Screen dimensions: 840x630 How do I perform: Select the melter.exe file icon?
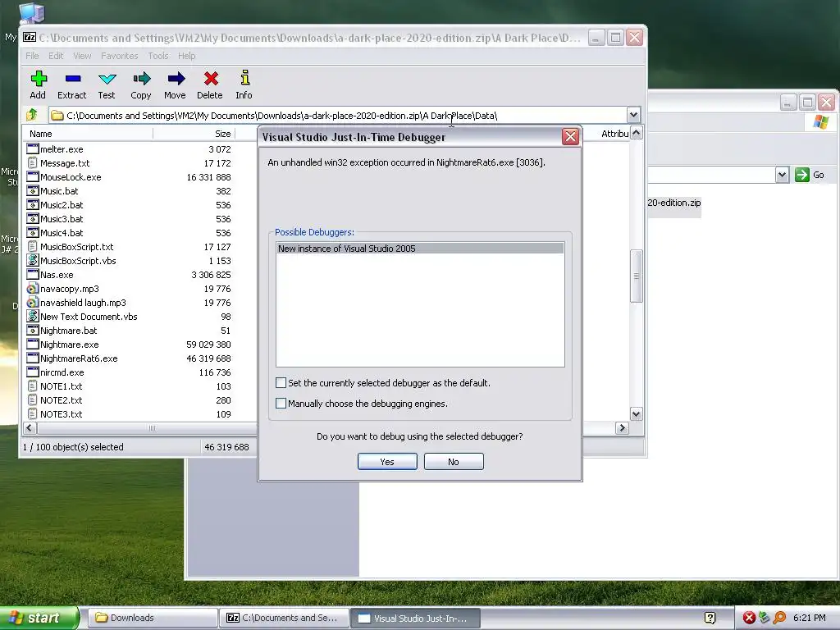[x=33, y=149]
